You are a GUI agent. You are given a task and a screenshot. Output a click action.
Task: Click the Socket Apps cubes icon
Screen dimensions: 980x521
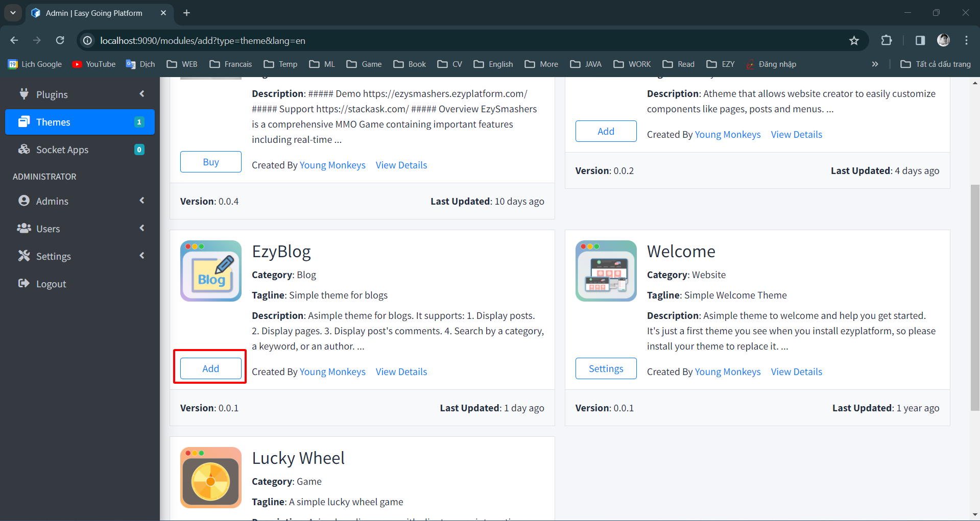pos(24,149)
